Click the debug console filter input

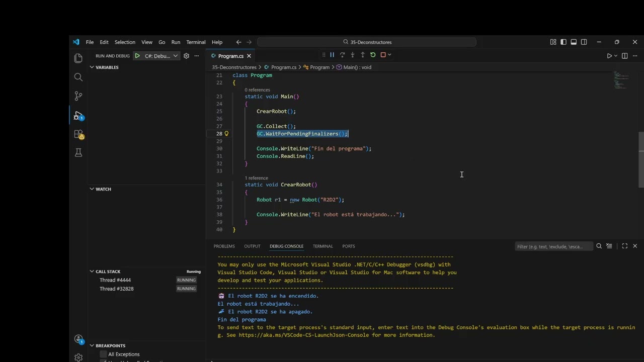(x=553, y=246)
